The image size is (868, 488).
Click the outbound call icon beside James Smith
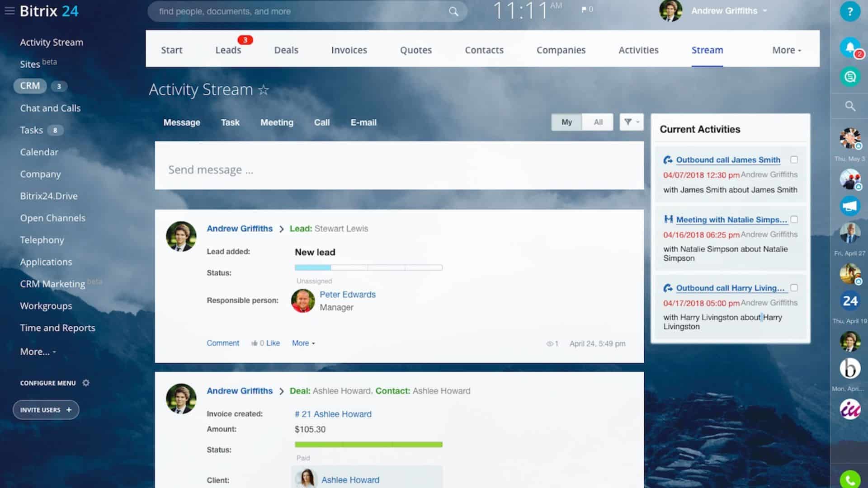point(668,160)
